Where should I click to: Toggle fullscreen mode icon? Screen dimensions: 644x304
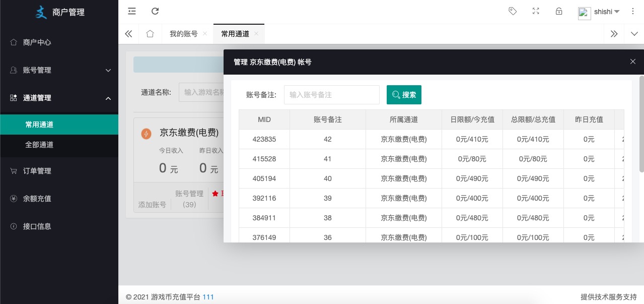pos(536,11)
